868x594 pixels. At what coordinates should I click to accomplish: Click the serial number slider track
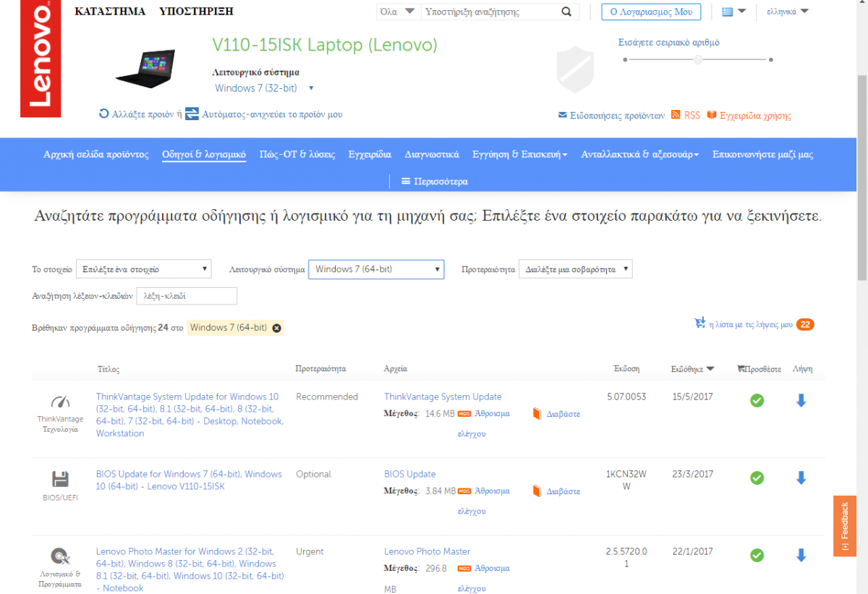click(x=697, y=59)
